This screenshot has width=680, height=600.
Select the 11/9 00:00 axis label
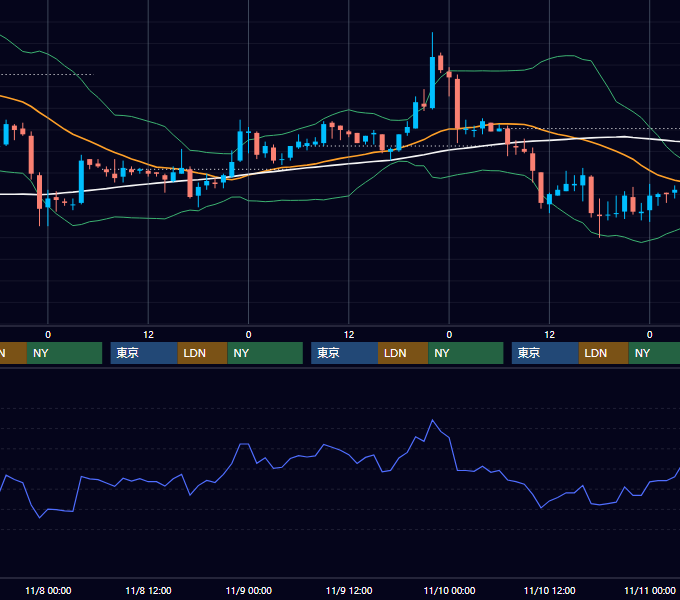tap(248, 590)
